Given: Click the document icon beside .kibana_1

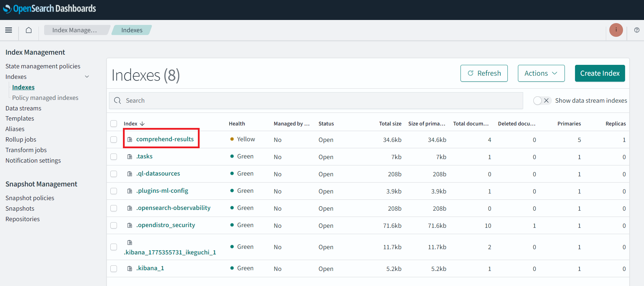Looking at the screenshot, I should [130, 268].
